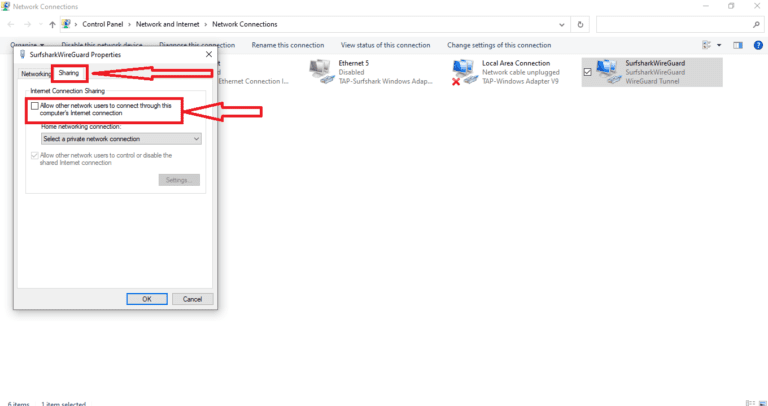Click 'Diagnose this connection' toolbar command

click(x=197, y=45)
